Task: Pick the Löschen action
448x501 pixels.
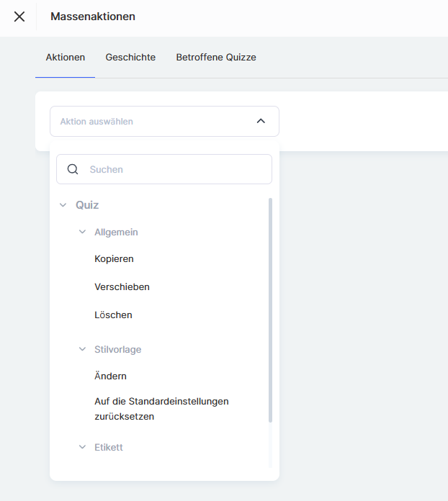Action: tap(113, 315)
